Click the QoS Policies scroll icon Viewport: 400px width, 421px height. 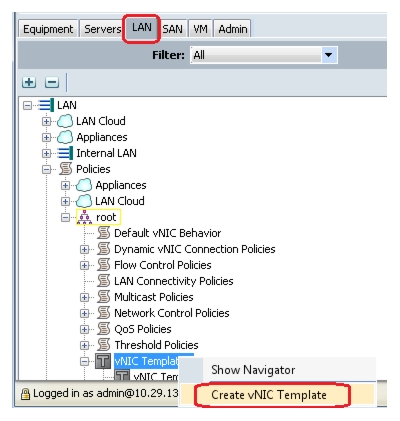point(104,329)
